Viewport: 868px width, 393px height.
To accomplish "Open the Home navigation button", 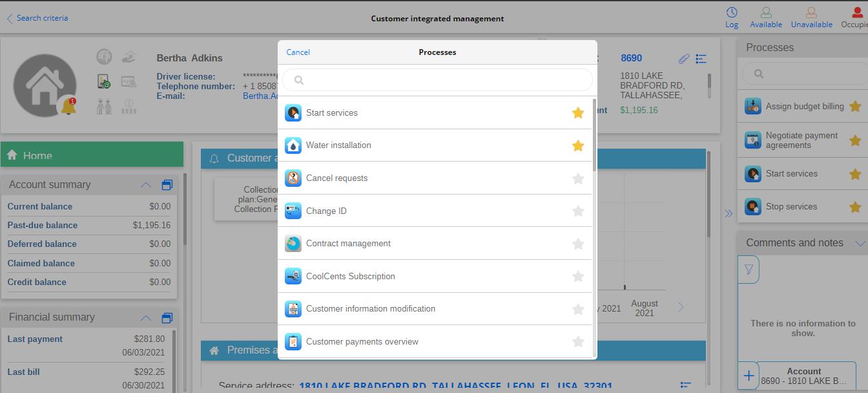I will point(92,155).
